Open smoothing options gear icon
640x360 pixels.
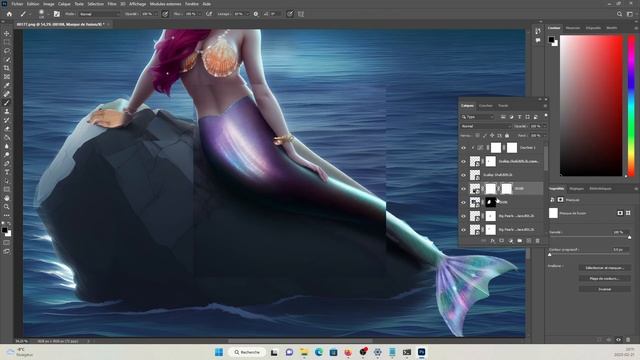[256, 14]
